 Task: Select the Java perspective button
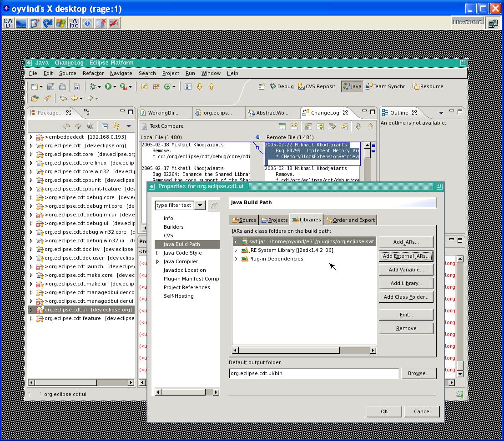point(352,86)
